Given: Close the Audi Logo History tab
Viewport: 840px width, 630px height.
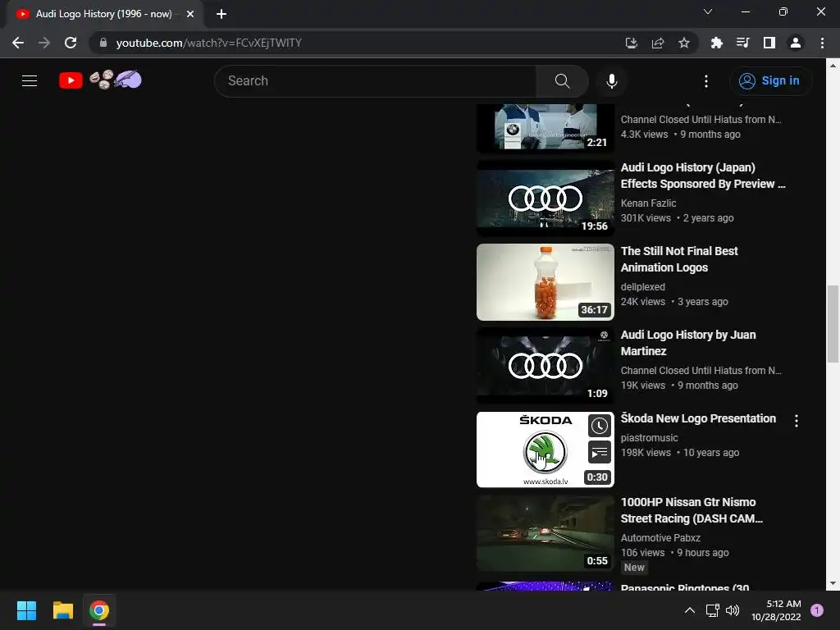Looking at the screenshot, I should point(190,14).
